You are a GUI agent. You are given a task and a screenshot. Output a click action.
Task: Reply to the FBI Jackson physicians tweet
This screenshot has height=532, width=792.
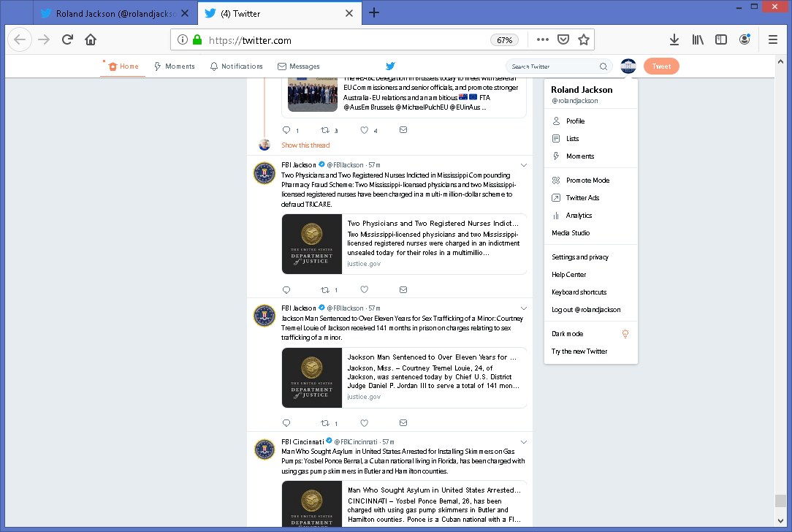(x=286, y=290)
